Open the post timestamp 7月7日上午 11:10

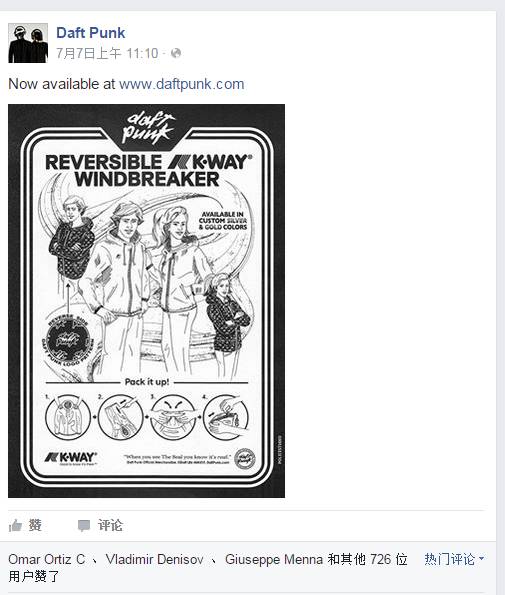click(x=107, y=53)
